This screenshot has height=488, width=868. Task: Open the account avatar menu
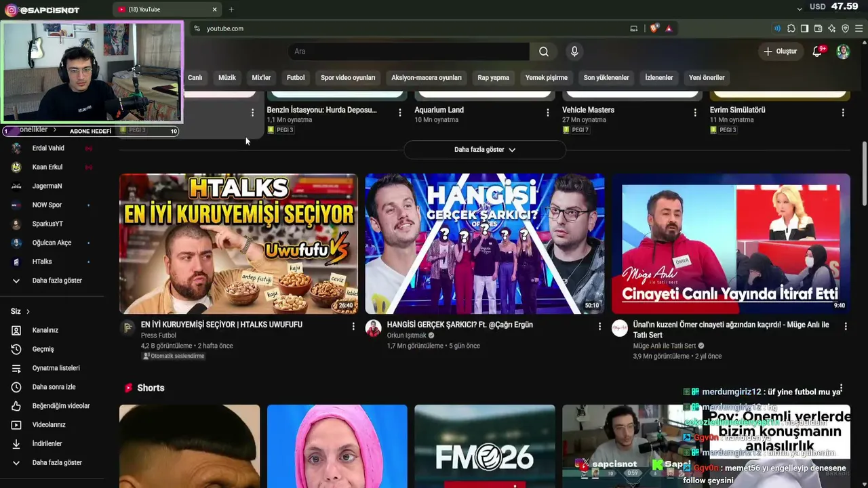843,52
